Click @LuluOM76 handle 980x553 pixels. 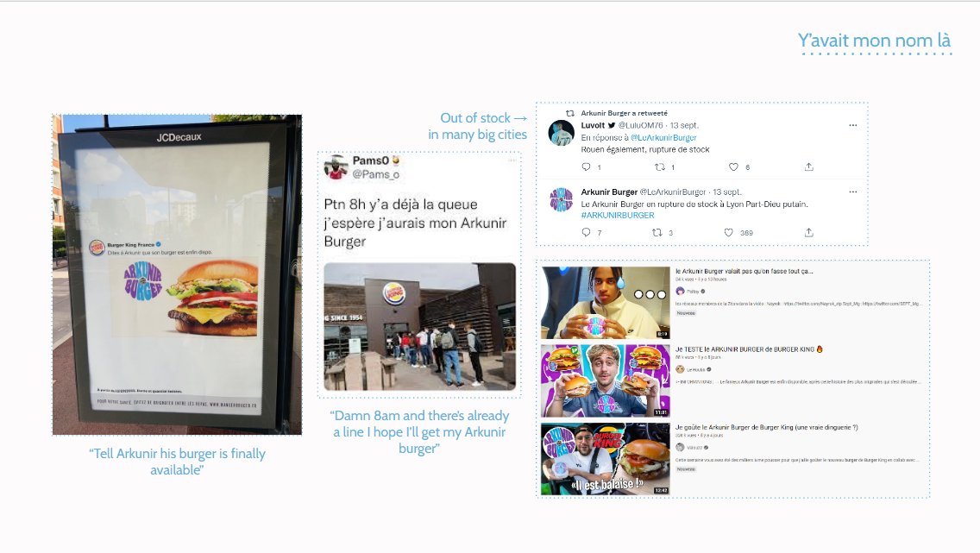(641, 126)
